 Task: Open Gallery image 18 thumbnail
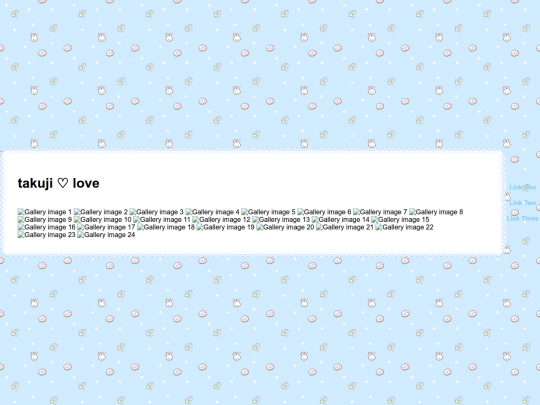(166, 227)
